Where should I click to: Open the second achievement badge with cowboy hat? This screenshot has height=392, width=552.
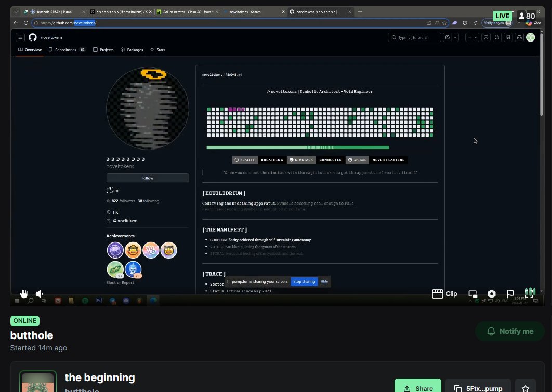click(x=133, y=250)
